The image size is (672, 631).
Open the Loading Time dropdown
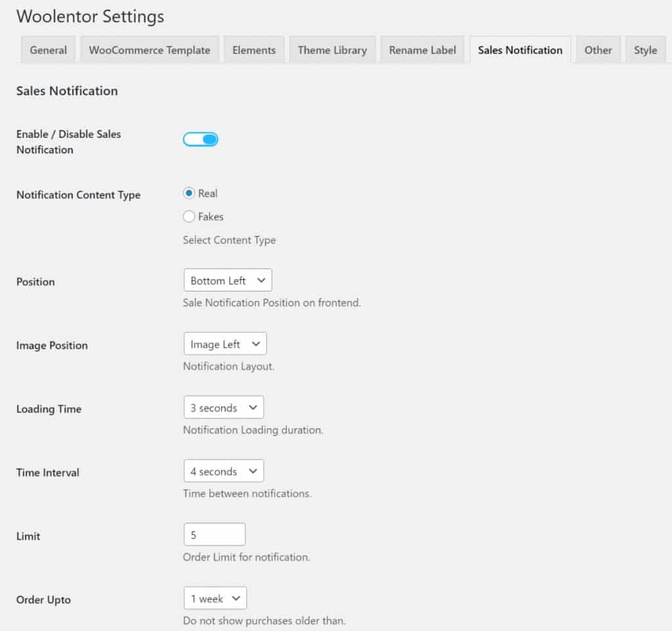pos(223,406)
